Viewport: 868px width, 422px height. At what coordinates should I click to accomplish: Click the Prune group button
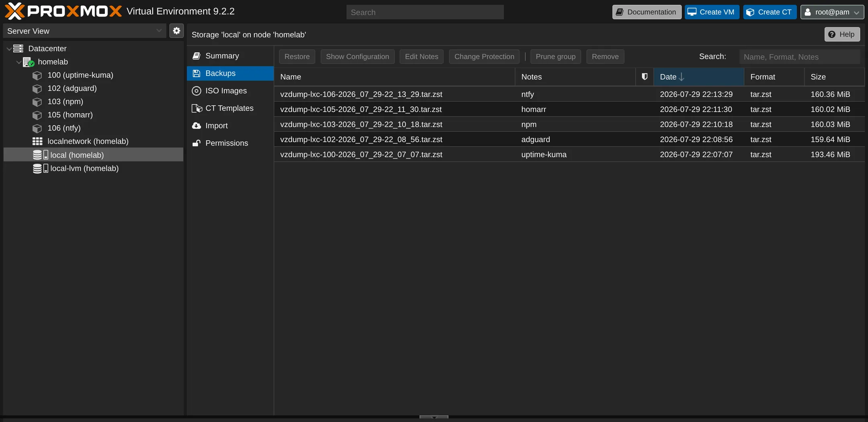(555, 57)
